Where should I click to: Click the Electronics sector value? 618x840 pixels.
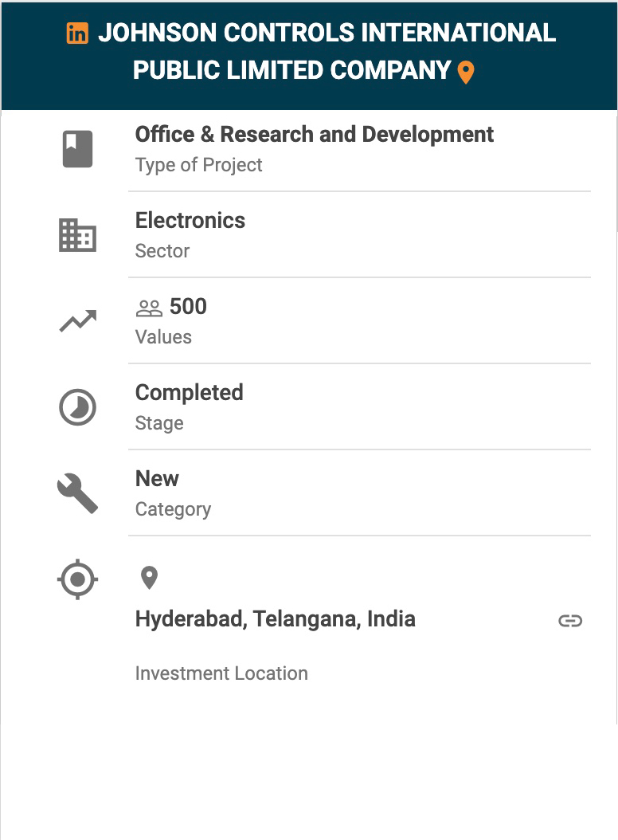pos(190,221)
